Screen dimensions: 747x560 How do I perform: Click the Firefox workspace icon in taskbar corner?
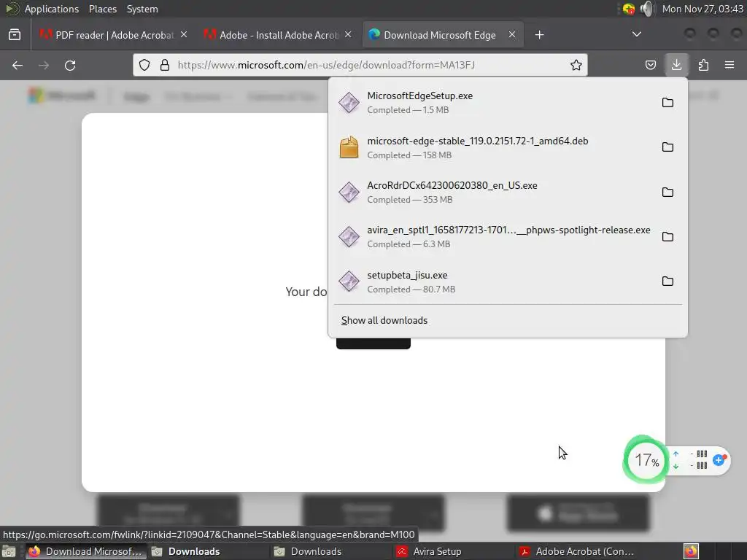(691, 551)
